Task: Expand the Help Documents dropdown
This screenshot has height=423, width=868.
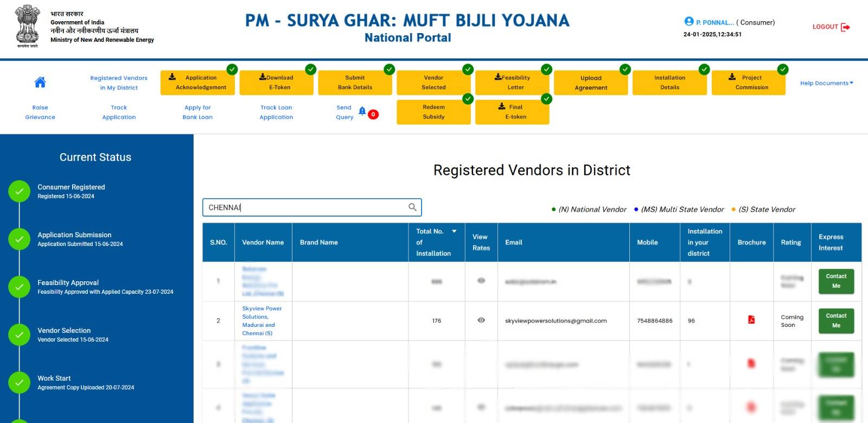Action: click(827, 83)
